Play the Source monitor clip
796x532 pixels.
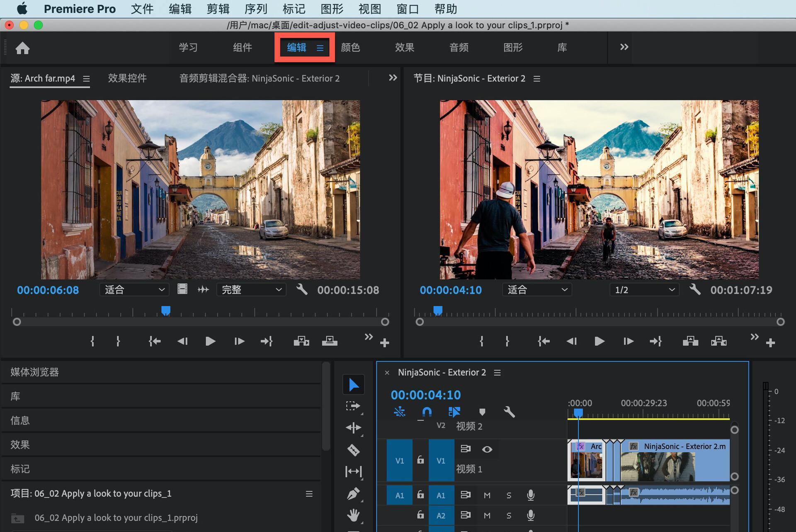tap(210, 341)
